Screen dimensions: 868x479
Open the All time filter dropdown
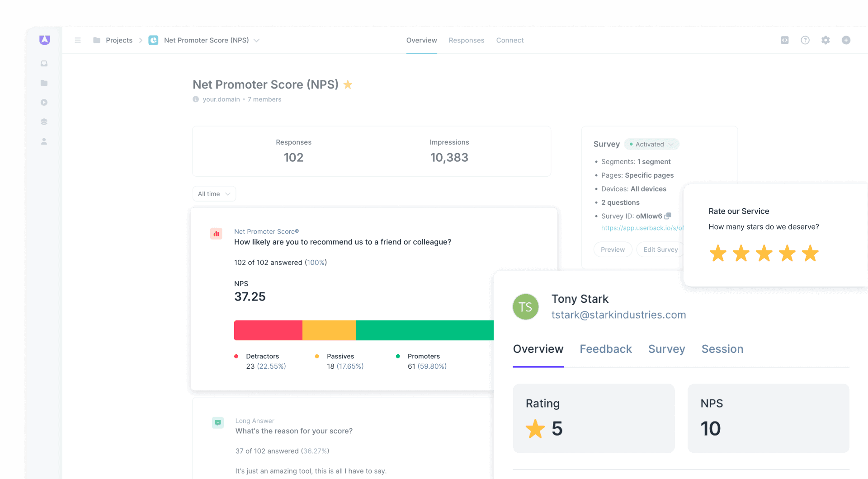pos(214,193)
